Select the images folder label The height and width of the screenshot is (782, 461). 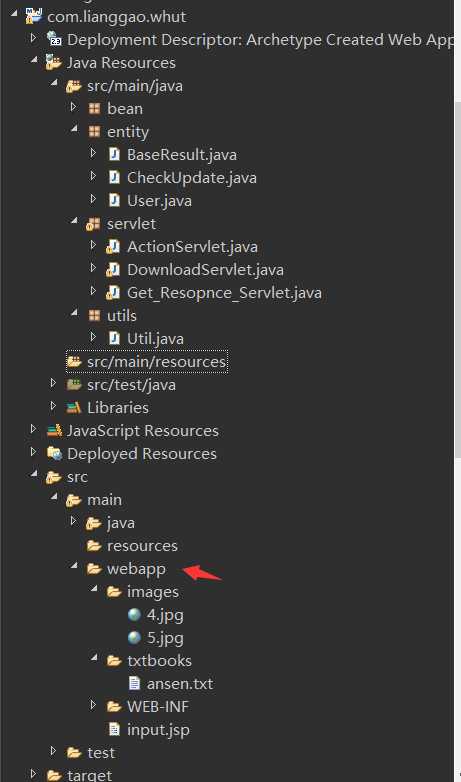(153, 592)
